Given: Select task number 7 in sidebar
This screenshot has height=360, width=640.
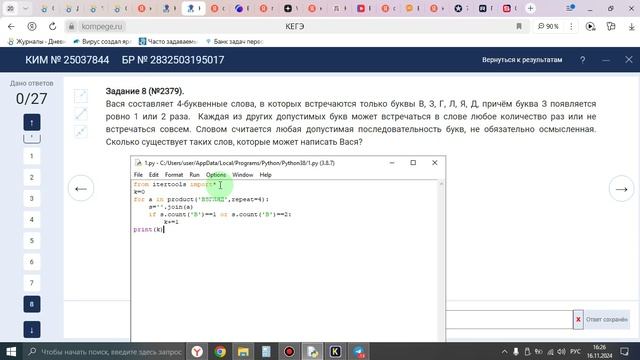Looking at the screenshot, I should click(x=32, y=283).
